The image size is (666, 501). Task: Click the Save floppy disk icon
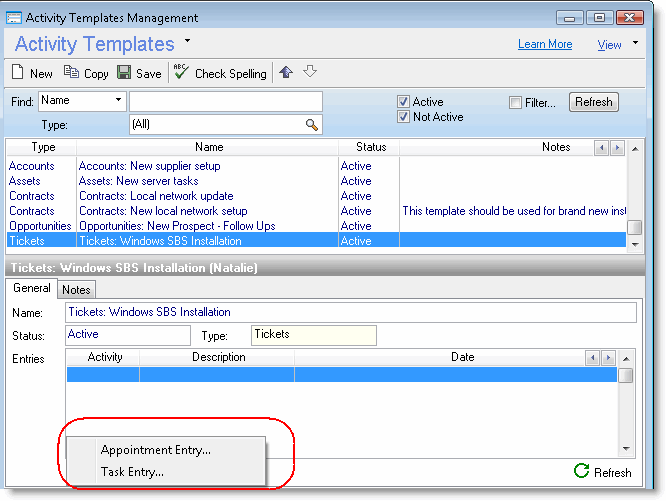[124, 72]
